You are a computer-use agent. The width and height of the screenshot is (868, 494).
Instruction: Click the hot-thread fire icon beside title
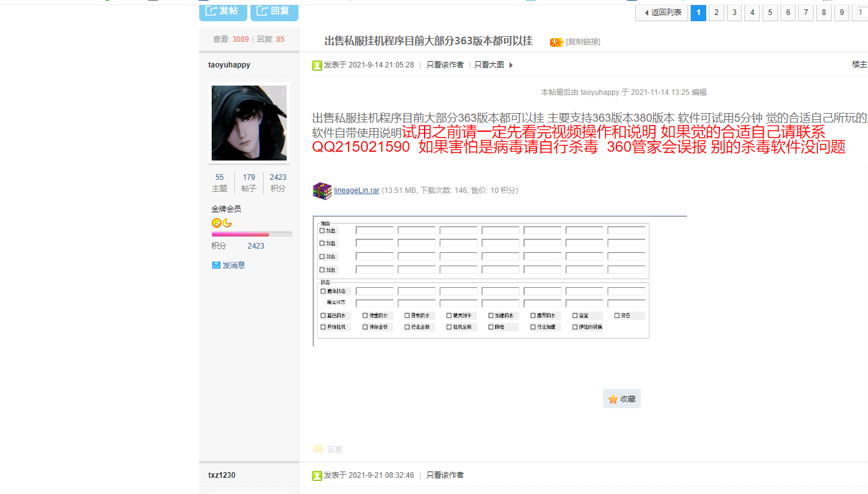(x=556, y=42)
